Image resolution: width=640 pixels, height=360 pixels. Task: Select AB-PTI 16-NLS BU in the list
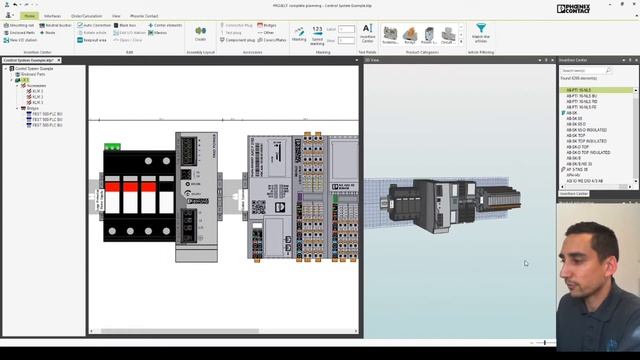(x=582, y=96)
